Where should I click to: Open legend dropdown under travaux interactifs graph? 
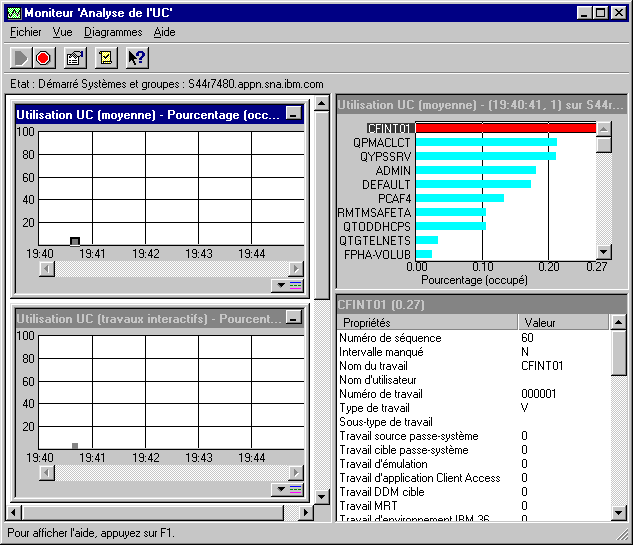(287, 489)
